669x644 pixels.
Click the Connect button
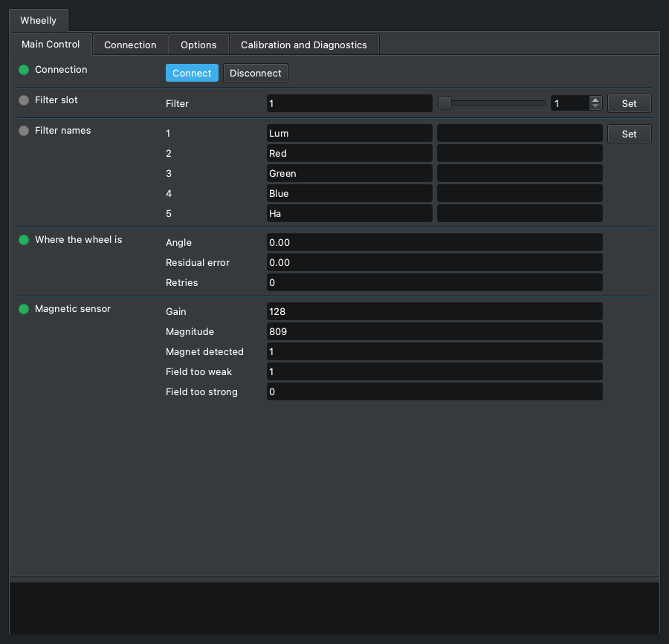[192, 73]
